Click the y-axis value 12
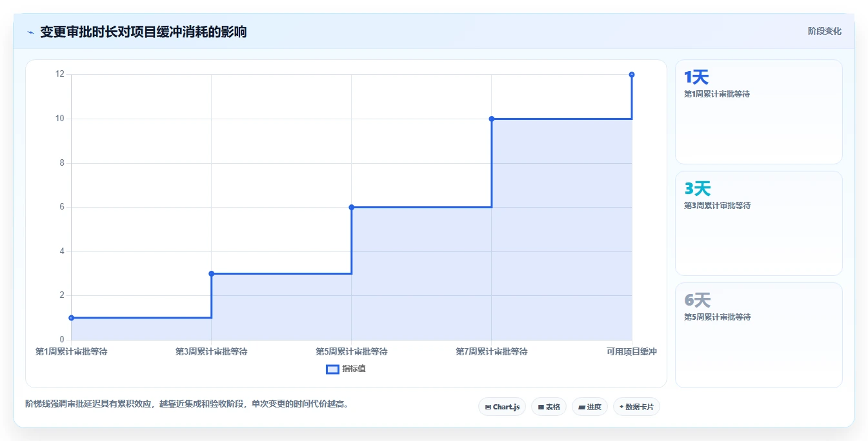 coord(60,74)
